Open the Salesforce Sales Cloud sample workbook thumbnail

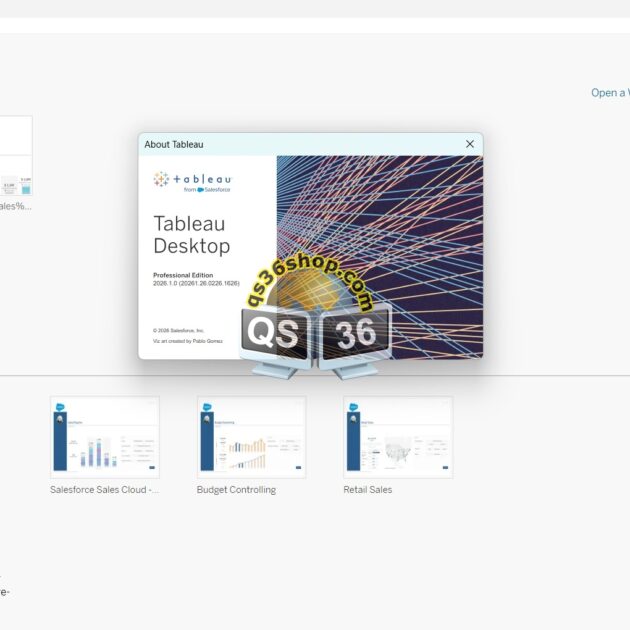click(105, 437)
